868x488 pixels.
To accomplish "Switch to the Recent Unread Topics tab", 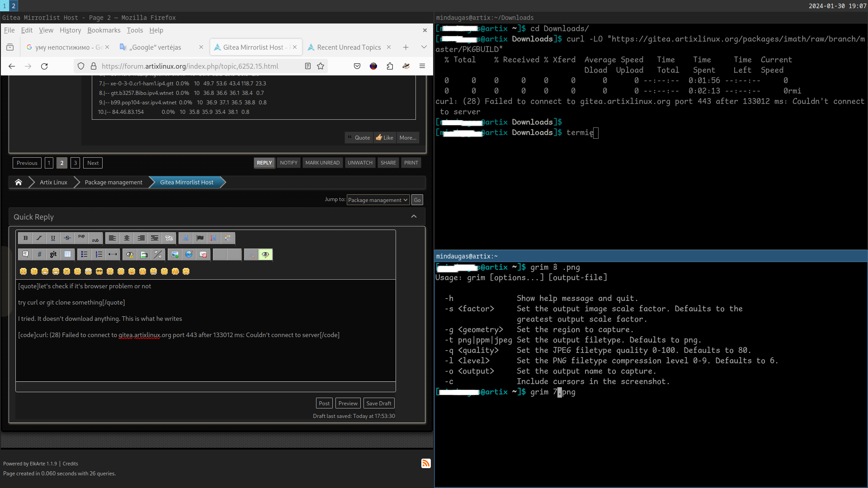I will (349, 47).
